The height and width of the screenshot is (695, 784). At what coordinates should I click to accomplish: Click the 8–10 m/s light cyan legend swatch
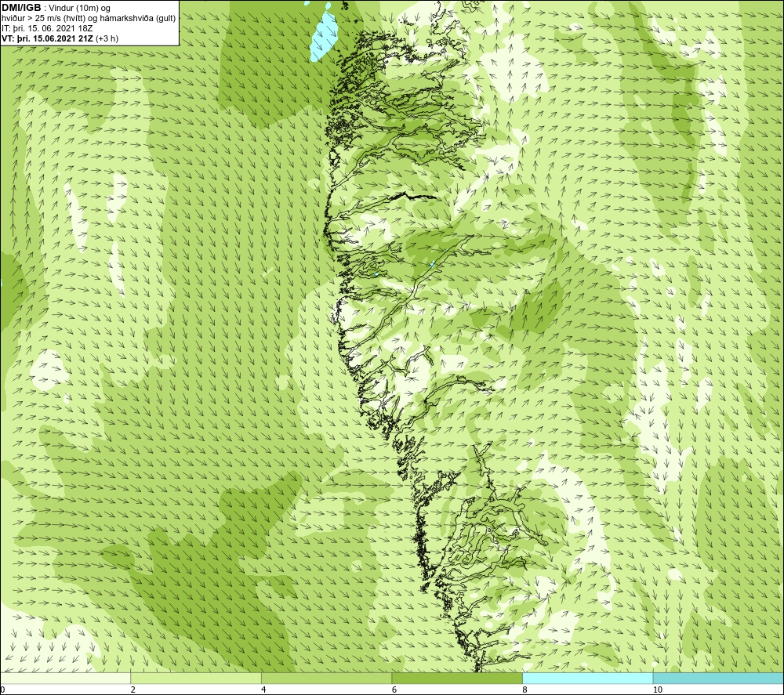pyautogui.click(x=587, y=678)
